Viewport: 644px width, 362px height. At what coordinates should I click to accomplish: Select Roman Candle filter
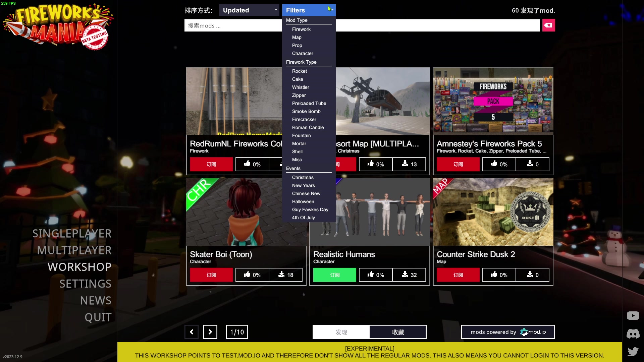pyautogui.click(x=308, y=127)
